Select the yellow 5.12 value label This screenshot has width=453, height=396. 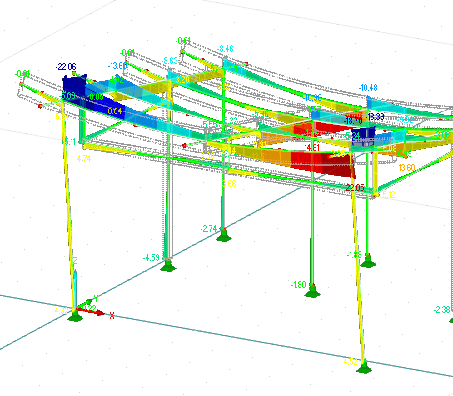point(389,194)
